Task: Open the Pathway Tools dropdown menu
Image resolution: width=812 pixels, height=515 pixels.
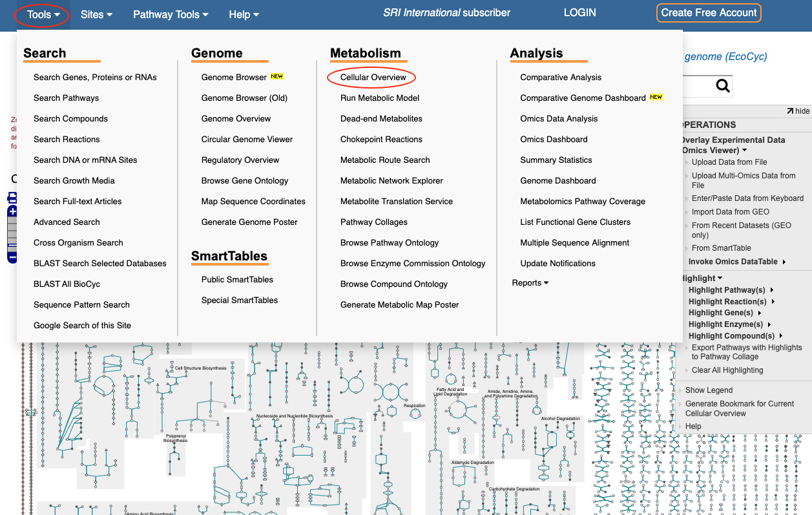Action: tap(171, 14)
